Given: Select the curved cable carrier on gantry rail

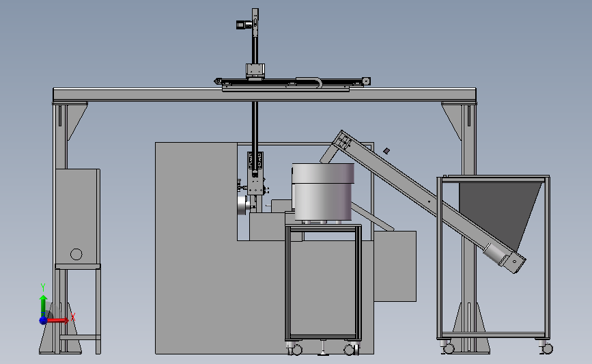Looking at the screenshot, I should [x=309, y=82].
